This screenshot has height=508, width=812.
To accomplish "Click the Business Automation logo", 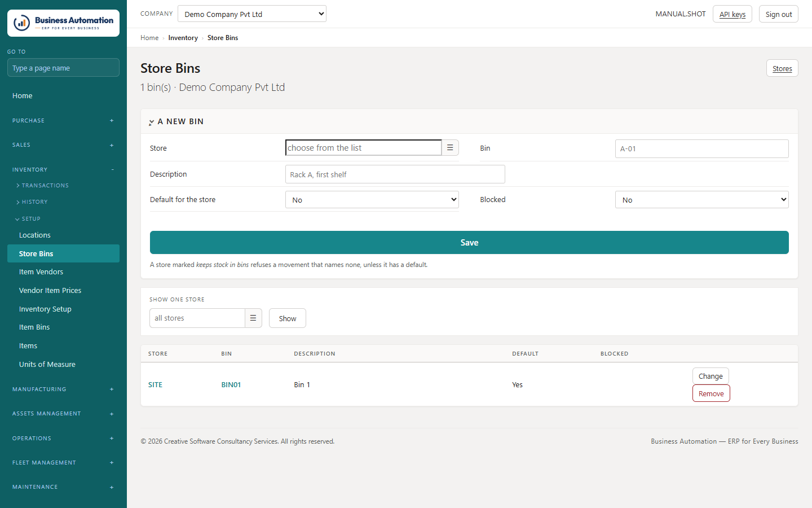I will 63,23.
